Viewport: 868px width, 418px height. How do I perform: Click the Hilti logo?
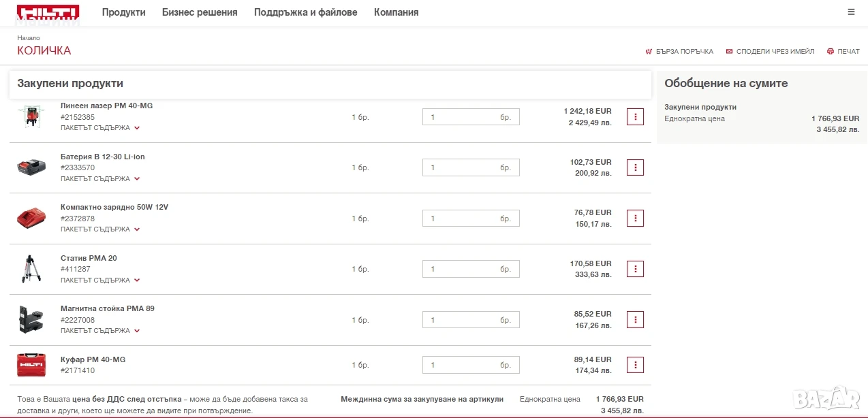(48, 12)
